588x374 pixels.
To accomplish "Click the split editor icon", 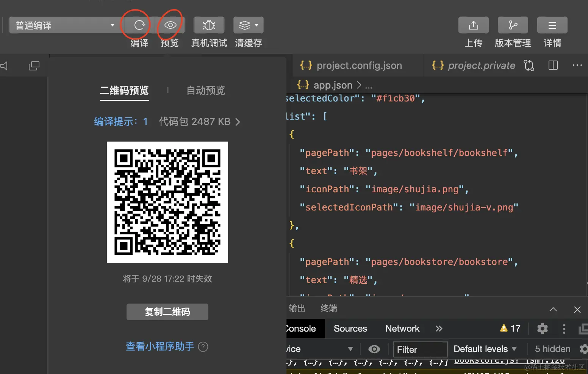I will pyautogui.click(x=553, y=65).
